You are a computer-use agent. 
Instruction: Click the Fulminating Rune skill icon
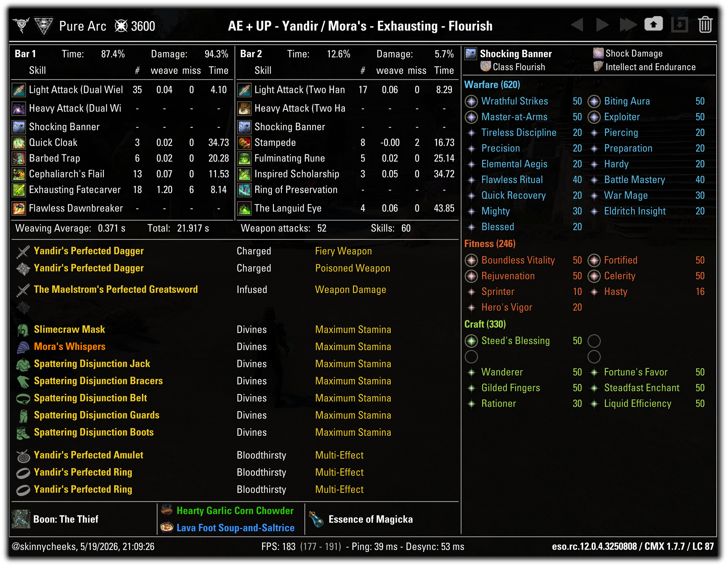pyautogui.click(x=244, y=158)
